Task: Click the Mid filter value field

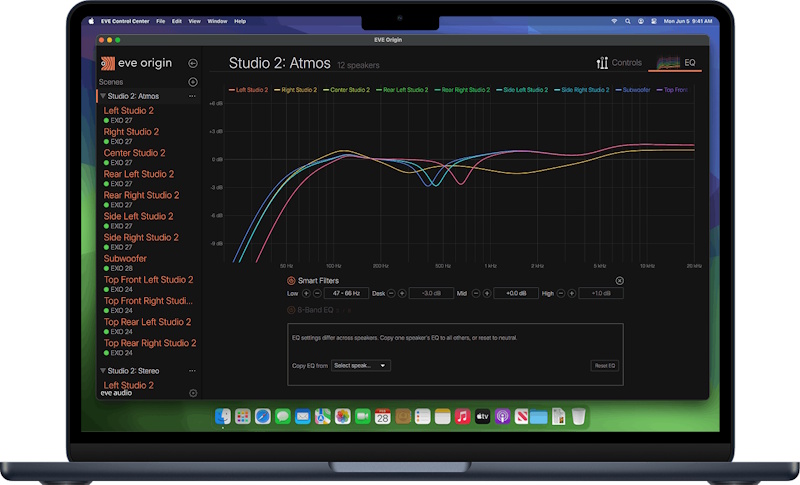Action: click(x=516, y=293)
